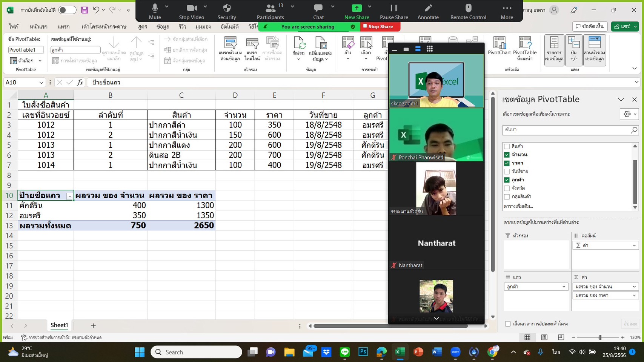This screenshot has width=644, height=362.
Task: Expand the formula bar
Action: (x=636, y=82)
